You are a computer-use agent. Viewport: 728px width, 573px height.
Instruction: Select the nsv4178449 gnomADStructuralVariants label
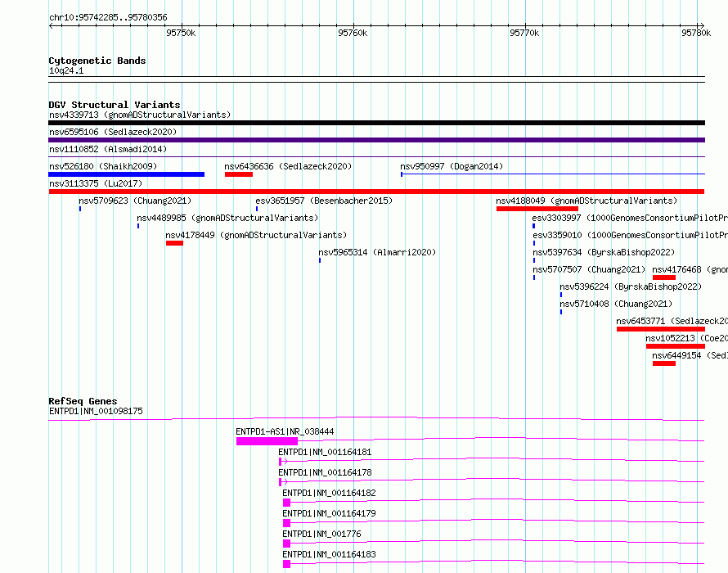pos(256,235)
